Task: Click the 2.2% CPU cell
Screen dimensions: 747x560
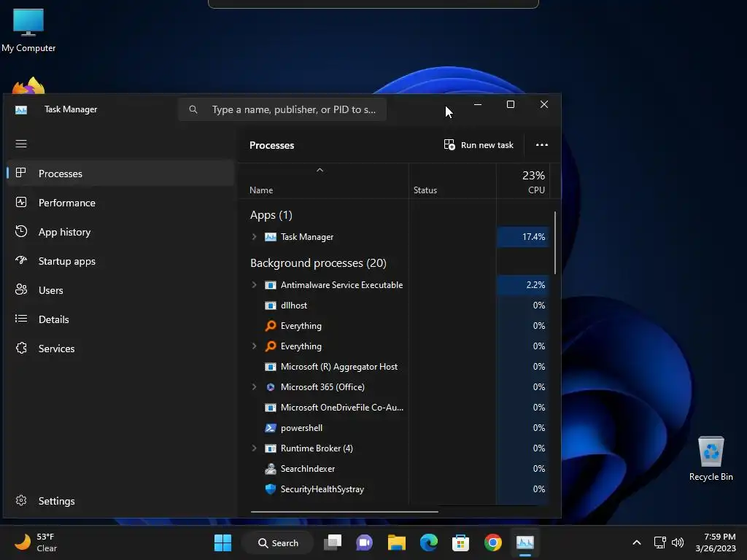Action: (x=522, y=285)
